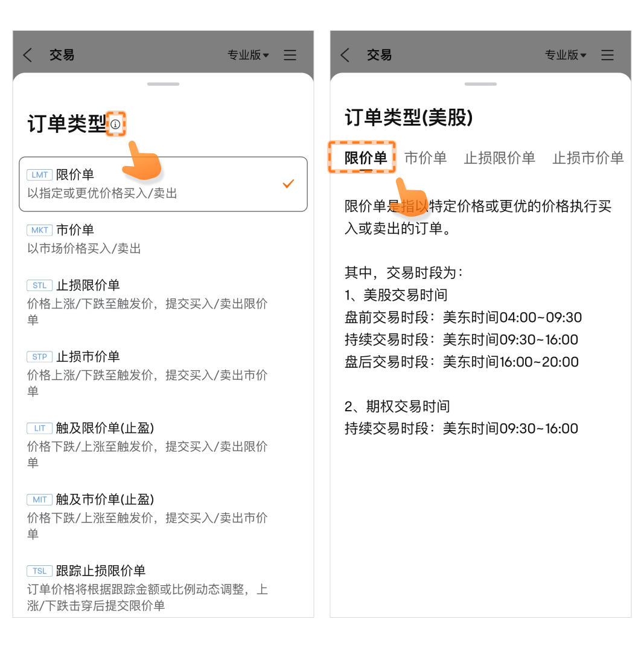Go back using right screen's back arrow
Screen dimensions: 644x648
pos(345,55)
